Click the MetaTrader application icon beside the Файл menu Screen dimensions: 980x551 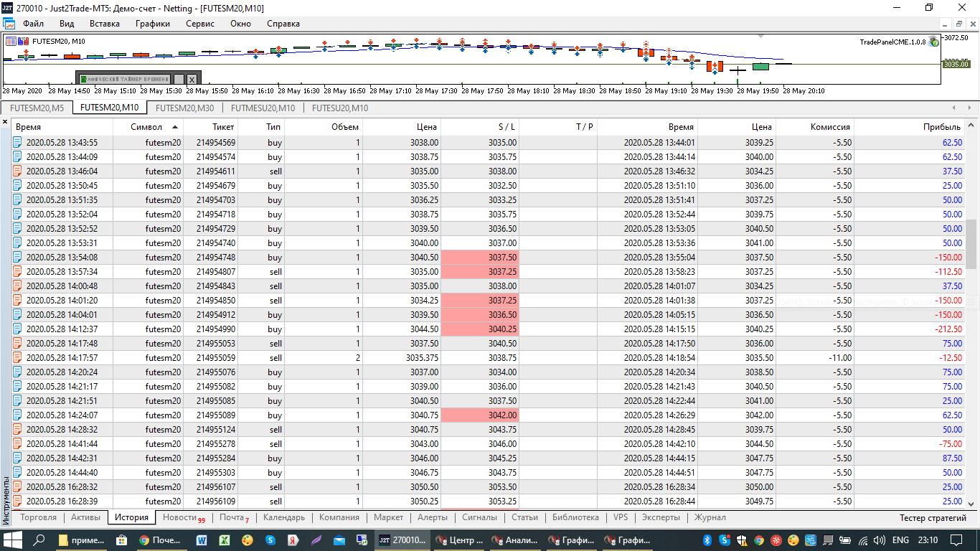(x=9, y=24)
